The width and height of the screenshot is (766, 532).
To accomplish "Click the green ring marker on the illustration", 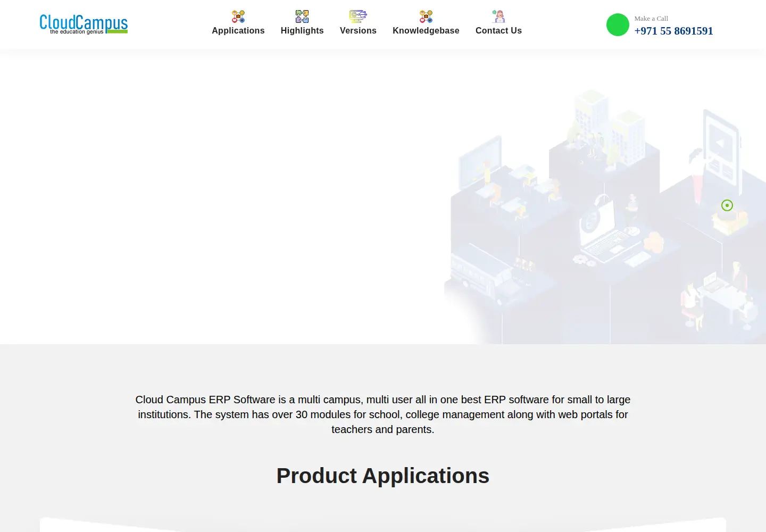I will pyautogui.click(x=727, y=205).
